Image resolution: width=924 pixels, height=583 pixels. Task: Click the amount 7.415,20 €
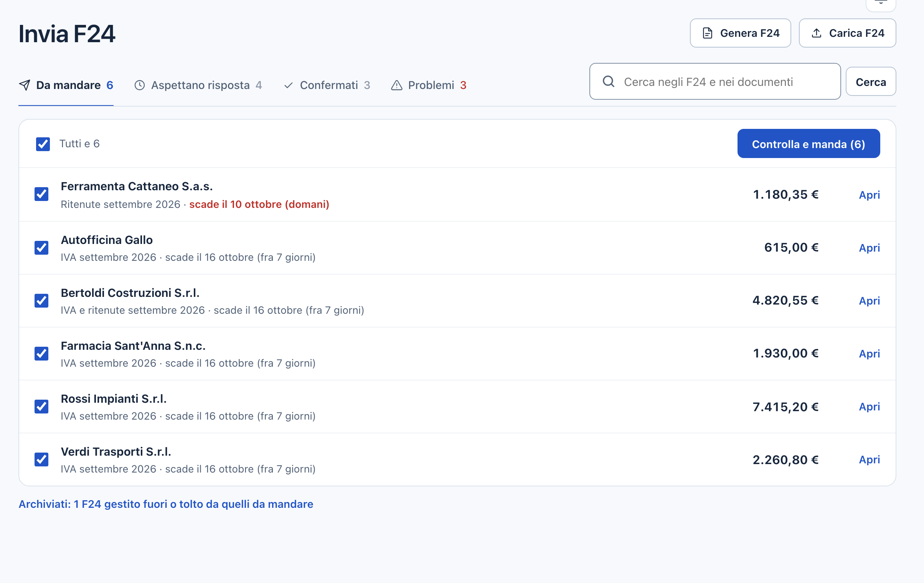coord(785,407)
